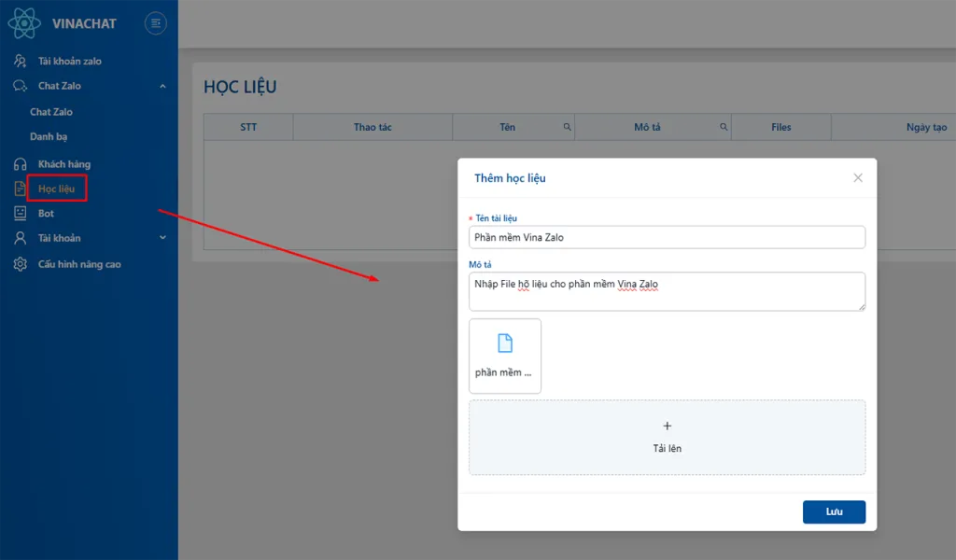Viewport: 956px width, 560px height.
Task: Close the Thêm học liệu dialog
Action: [857, 178]
